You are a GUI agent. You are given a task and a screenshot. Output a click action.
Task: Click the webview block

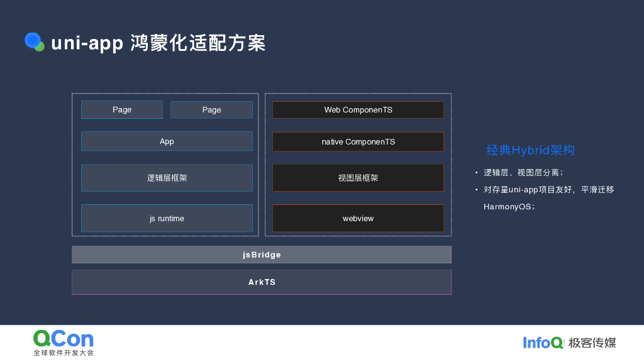(358, 218)
